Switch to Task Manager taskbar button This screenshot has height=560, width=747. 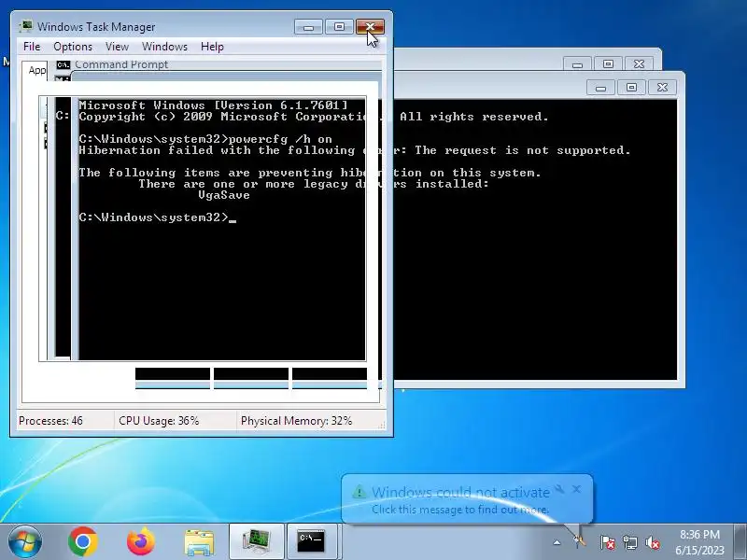coord(257,542)
